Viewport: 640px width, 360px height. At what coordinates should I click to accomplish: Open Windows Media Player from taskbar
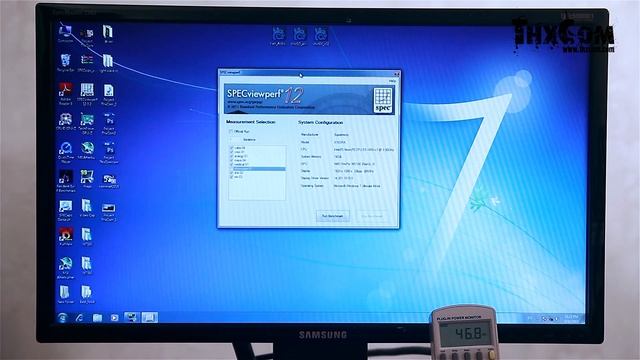click(114, 318)
